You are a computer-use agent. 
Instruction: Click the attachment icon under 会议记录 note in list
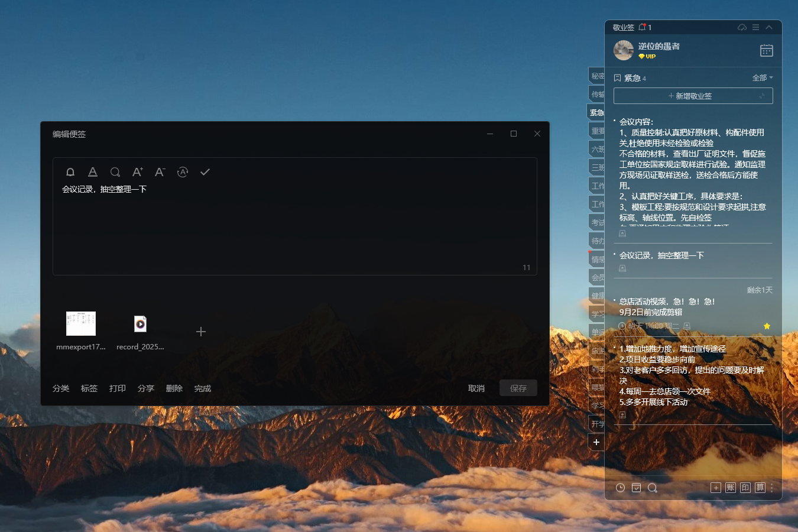622,268
